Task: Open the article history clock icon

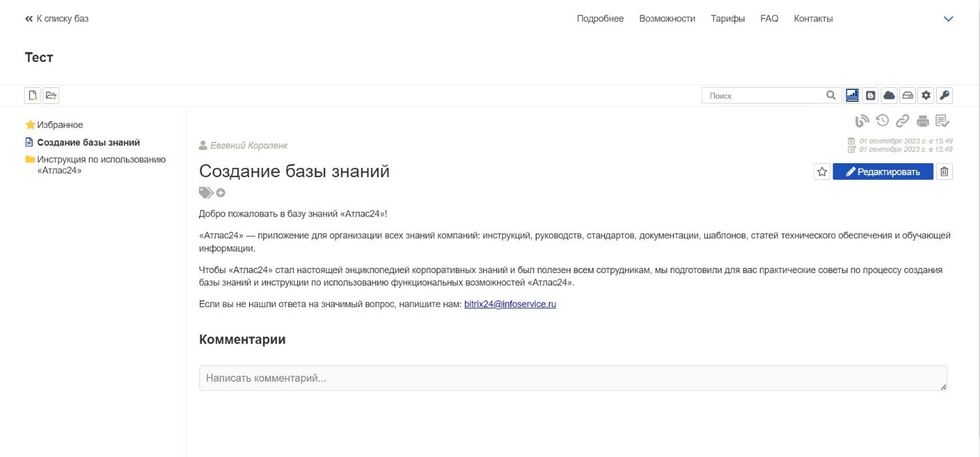Action: click(x=883, y=121)
